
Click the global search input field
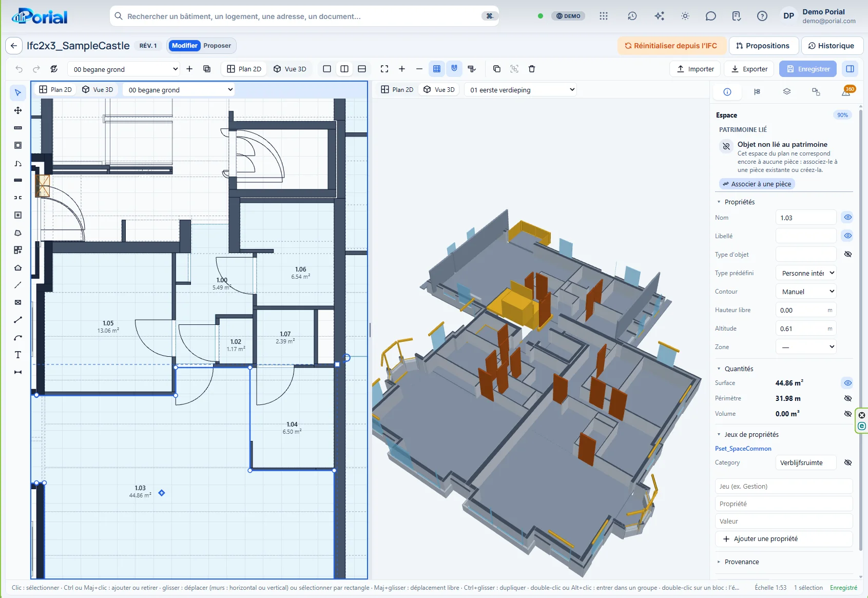tap(304, 16)
